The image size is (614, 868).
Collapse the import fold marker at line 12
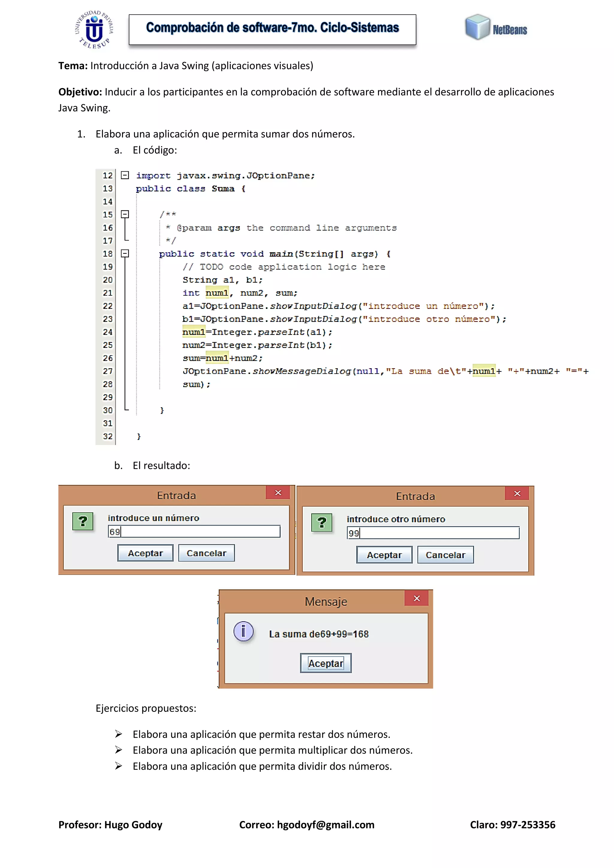125,175
